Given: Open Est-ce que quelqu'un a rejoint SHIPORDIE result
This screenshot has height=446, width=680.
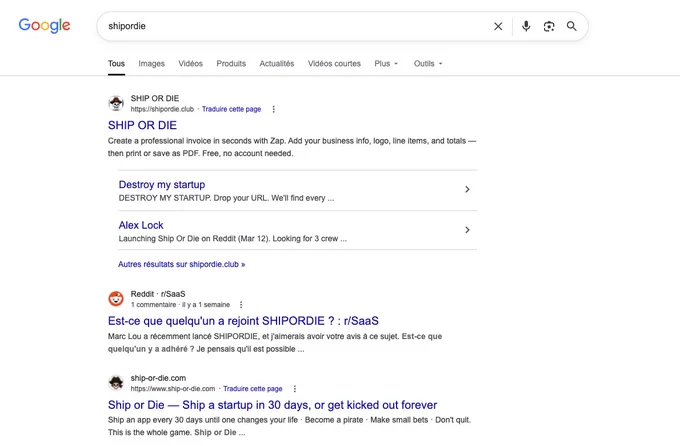Looking at the screenshot, I should (243, 321).
